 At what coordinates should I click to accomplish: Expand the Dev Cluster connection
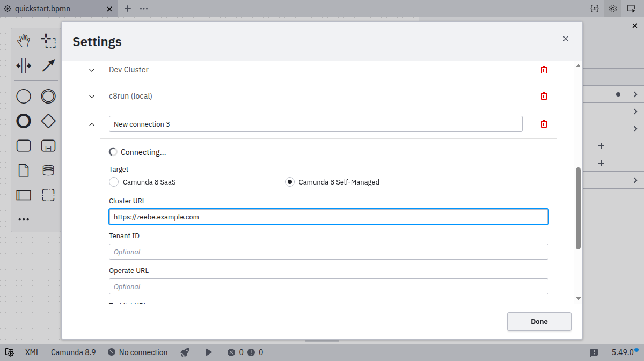coord(92,70)
